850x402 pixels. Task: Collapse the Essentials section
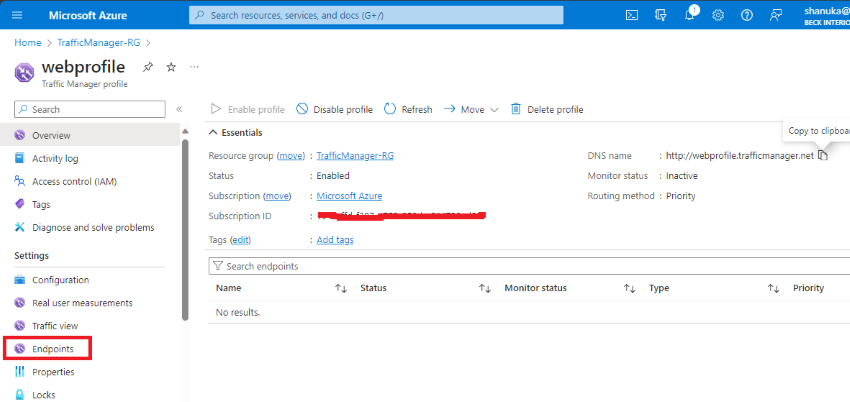coord(236,133)
